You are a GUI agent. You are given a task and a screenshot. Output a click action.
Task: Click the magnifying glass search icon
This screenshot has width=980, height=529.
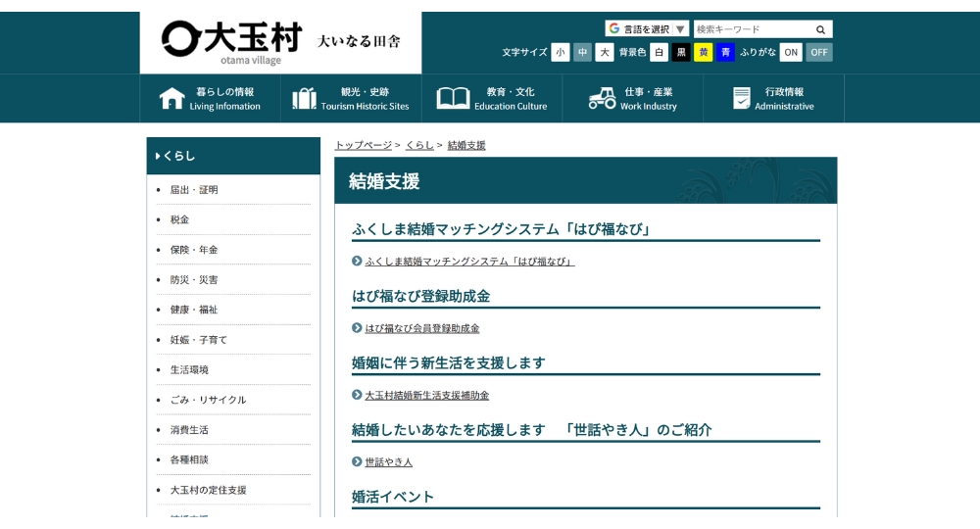[820, 29]
